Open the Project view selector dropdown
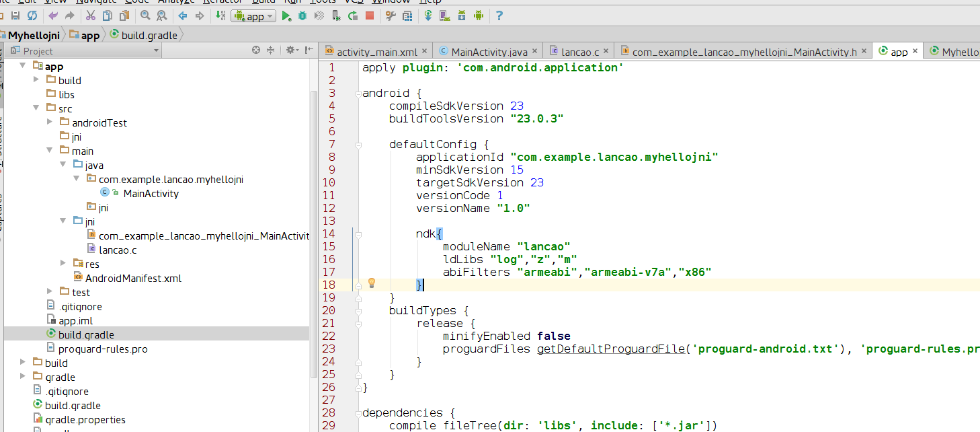Viewport: 980px width, 432px height. 84,50
